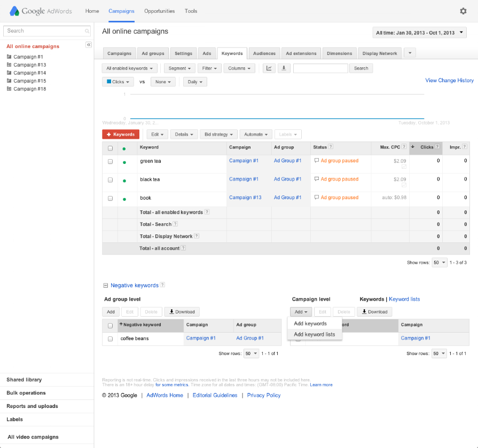Click the help icon next to Status column
The height and width of the screenshot is (448, 478).
coord(331,147)
